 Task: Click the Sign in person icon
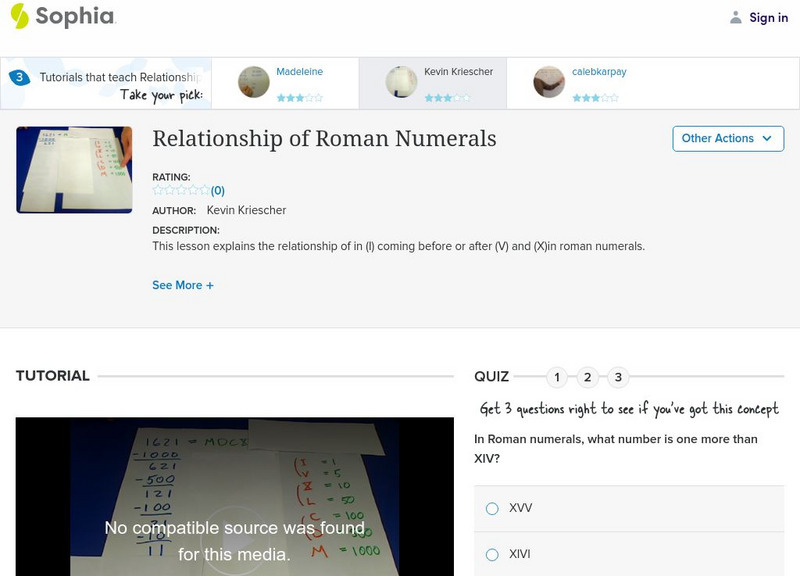[736, 16]
